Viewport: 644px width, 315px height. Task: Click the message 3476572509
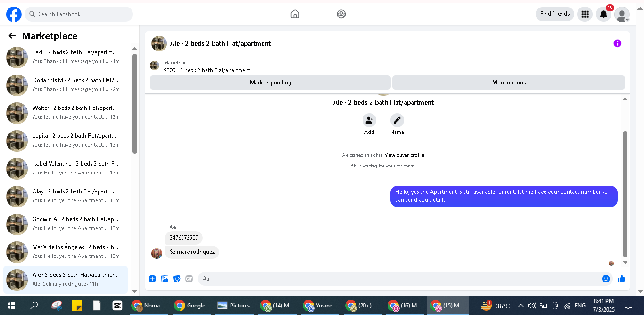tap(184, 238)
